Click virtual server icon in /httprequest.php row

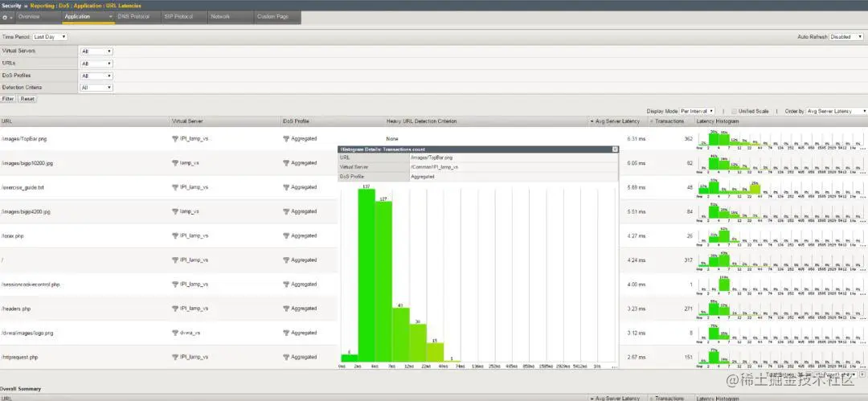click(175, 358)
